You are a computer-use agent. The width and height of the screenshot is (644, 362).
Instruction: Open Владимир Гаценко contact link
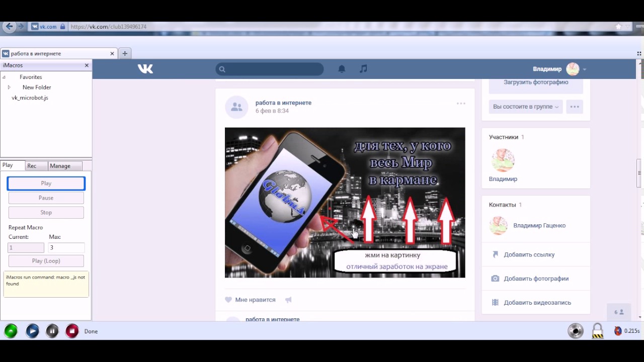[539, 226]
